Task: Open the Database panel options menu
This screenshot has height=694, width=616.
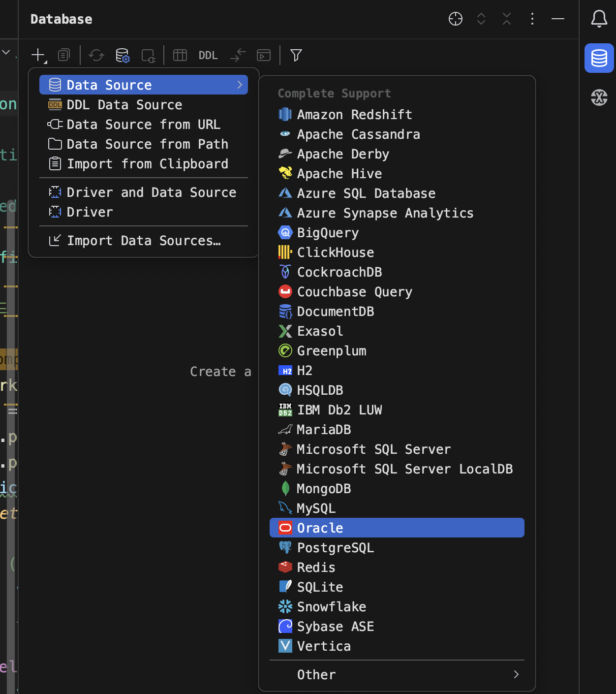Action: (532, 19)
